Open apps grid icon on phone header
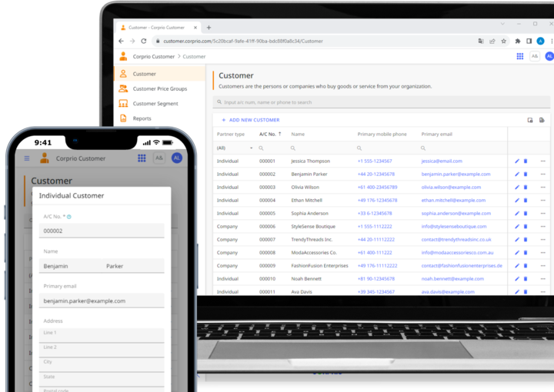This screenshot has width=554, height=392. pyautogui.click(x=142, y=158)
